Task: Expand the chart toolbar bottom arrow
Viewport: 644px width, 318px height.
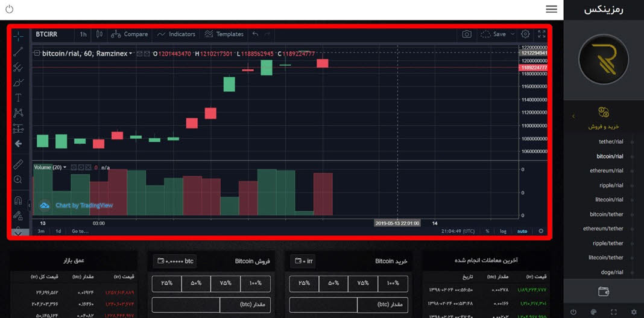Action: [x=18, y=233]
